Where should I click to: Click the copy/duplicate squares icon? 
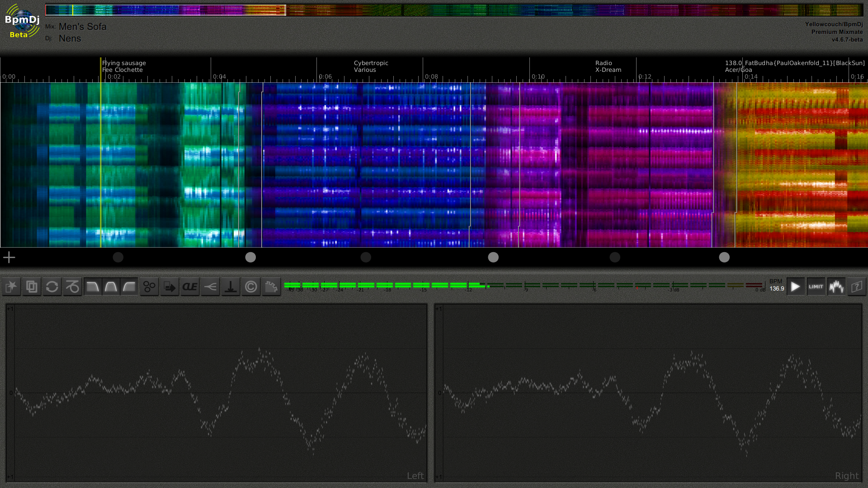click(x=32, y=286)
